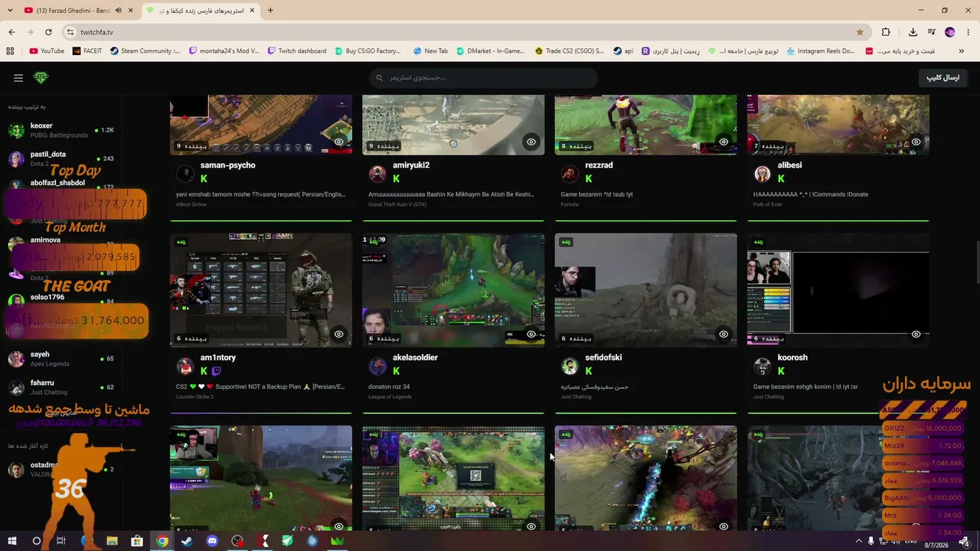
Task: Expand the bookmarks overflow chevron
Action: click(x=962, y=51)
